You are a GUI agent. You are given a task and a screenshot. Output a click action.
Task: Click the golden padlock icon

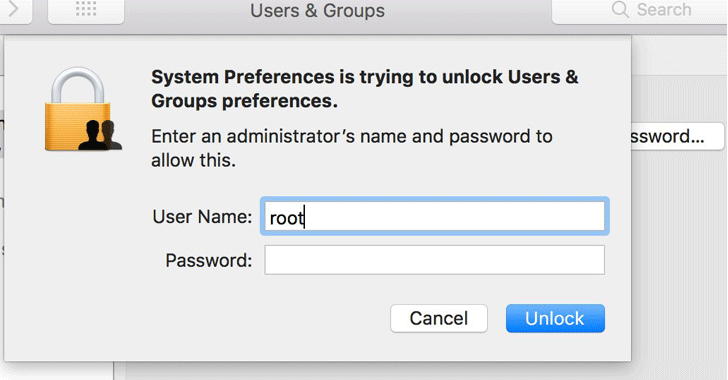coord(78,109)
